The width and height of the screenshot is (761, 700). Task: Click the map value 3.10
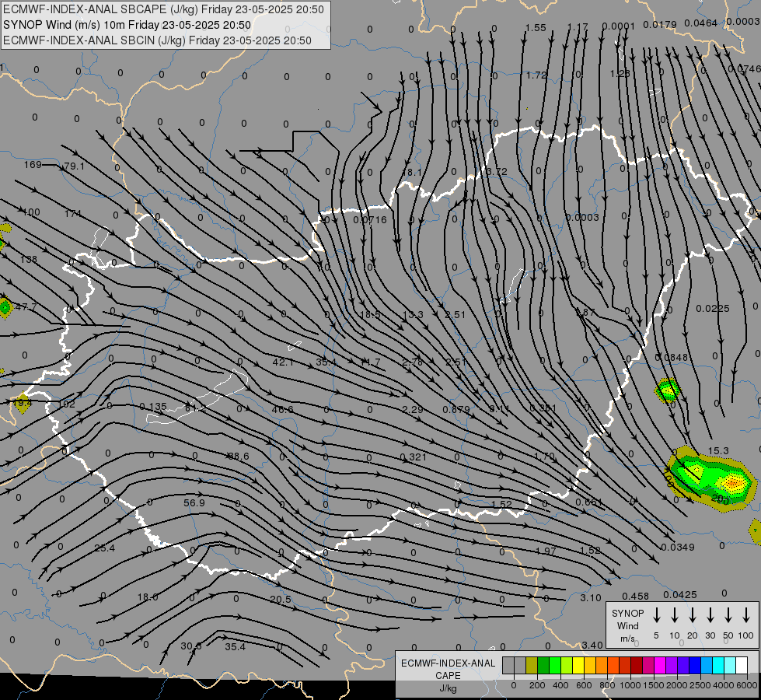pyautogui.click(x=591, y=598)
